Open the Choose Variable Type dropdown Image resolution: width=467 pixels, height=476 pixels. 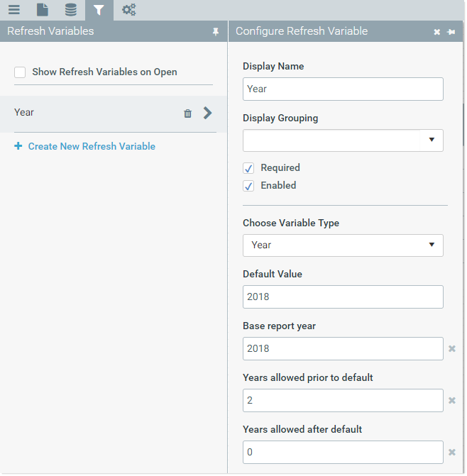pos(343,245)
